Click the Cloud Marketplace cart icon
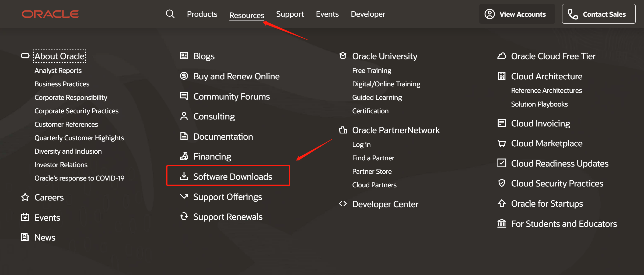The image size is (644, 275). tap(502, 143)
